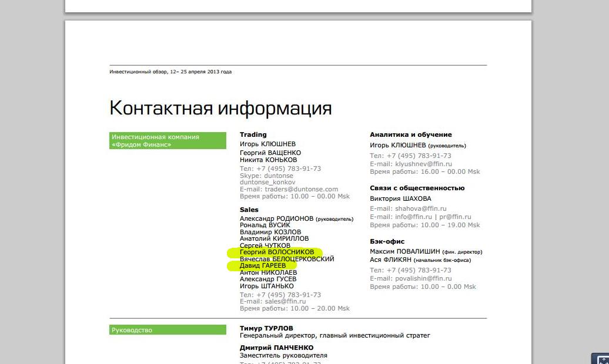Image resolution: width=609 pixels, height=364 pixels.
Task: Click the 'Sales' section heading
Action: (x=249, y=210)
